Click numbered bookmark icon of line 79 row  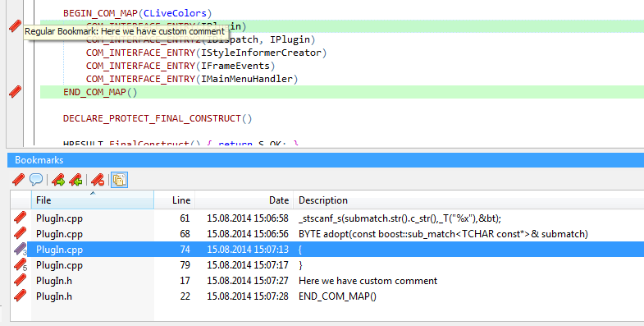coord(21,264)
